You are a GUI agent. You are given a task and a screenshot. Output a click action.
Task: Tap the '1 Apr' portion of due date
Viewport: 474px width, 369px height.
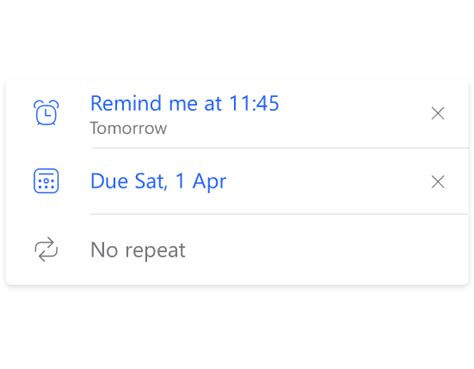201,182
